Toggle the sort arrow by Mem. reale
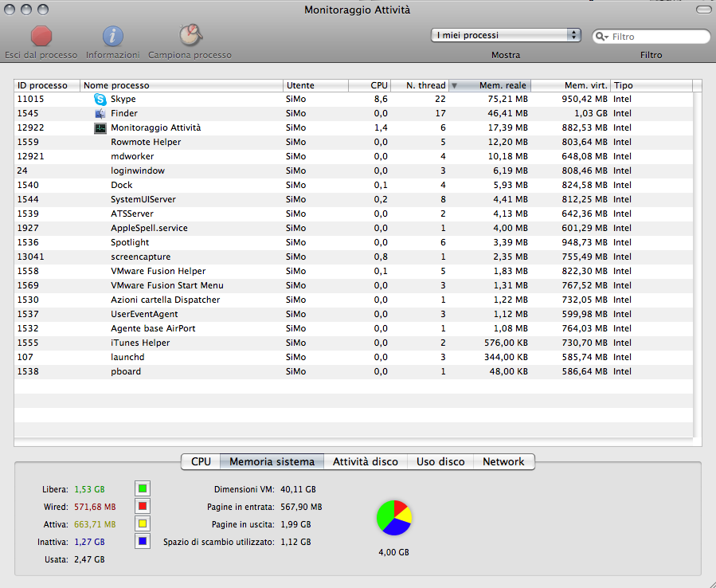This screenshot has height=588, width=716. tap(454, 85)
